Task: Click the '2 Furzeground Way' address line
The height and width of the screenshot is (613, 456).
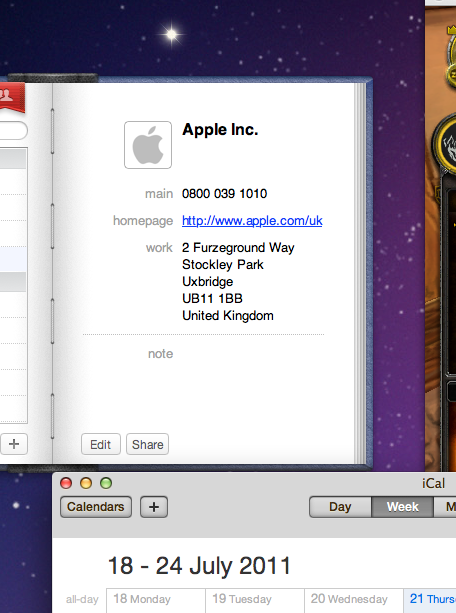Action: 238,248
